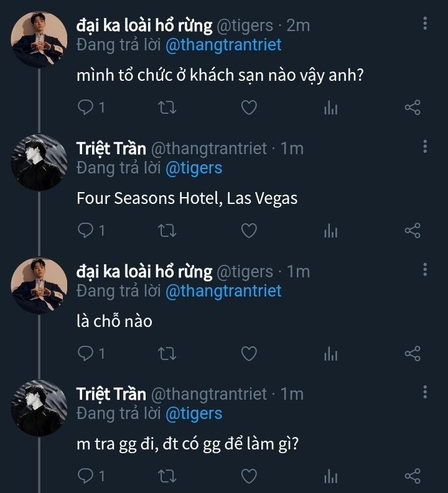Retweet the 'm tra gg đi' tweet
Image resolution: width=448 pixels, height=493 pixels.
(167, 477)
